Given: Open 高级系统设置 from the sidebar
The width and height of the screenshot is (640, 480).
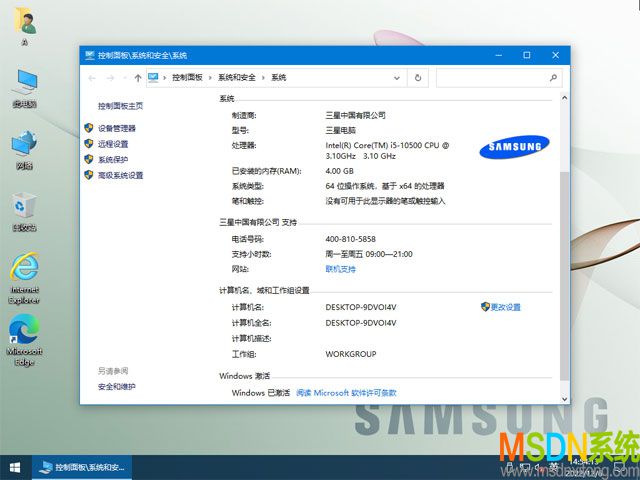Looking at the screenshot, I should [x=120, y=176].
